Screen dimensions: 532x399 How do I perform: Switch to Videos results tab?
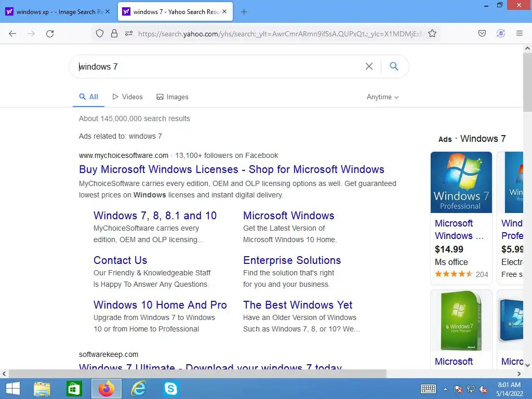pos(128,97)
